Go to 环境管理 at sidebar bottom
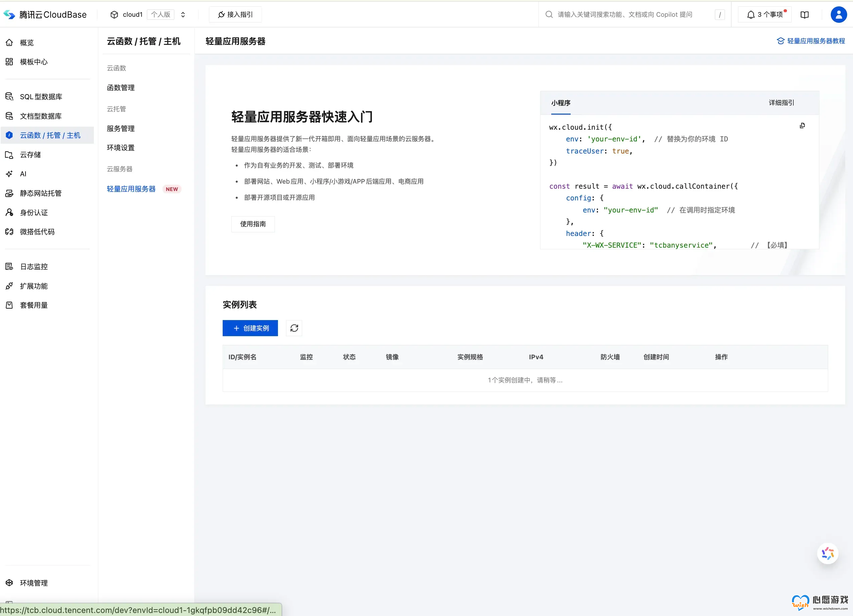This screenshot has width=853, height=616. click(34, 582)
